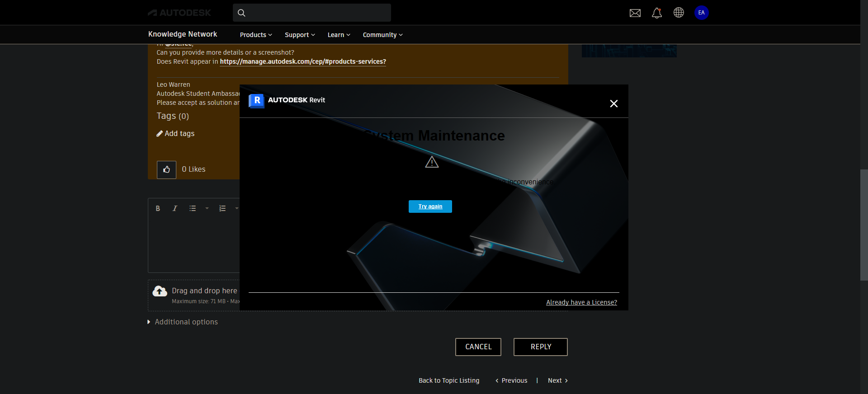Click the cloud upload icon
The height and width of the screenshot is (394, 868).
click(160, 291)
